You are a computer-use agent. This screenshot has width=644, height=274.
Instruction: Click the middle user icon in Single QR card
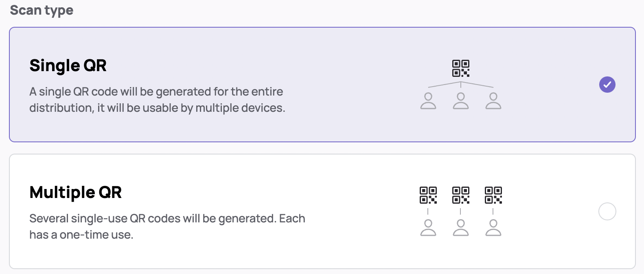(461, 101)
